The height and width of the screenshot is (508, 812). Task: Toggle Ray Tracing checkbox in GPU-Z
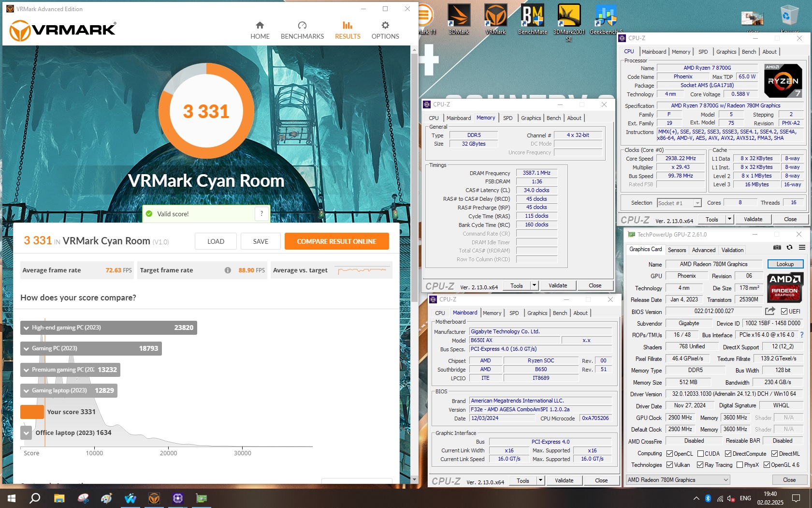(700, 464)
